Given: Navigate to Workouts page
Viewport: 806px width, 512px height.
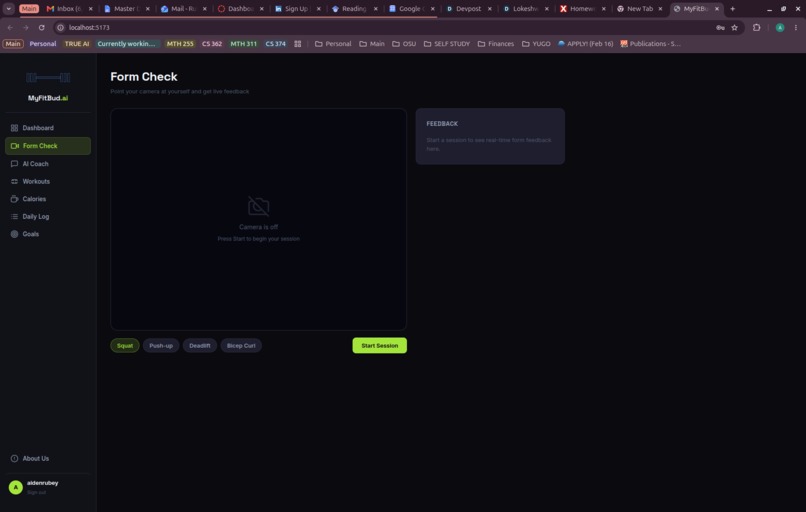Looking at the screenshot, I should pos(48,181).
